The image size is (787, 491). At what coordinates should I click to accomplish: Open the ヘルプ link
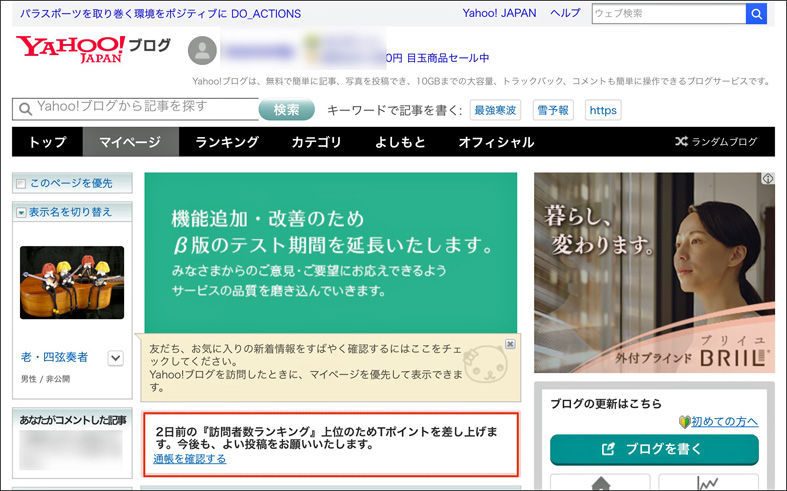tap(566, 13)
